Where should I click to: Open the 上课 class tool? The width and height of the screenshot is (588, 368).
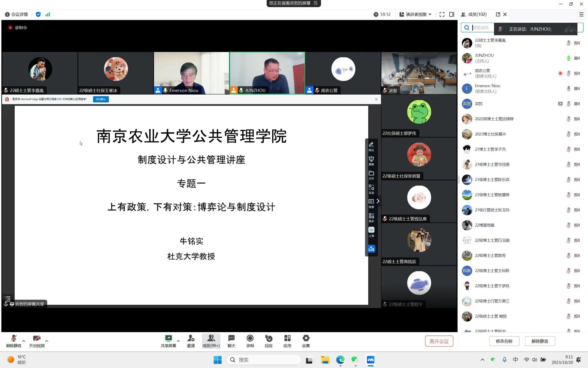coord(371,232)
